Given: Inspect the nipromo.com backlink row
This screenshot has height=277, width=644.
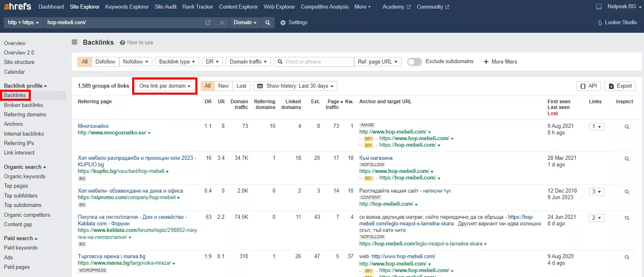Looking at the screenshot, I should pyautogui.click(x=627, y=192).
